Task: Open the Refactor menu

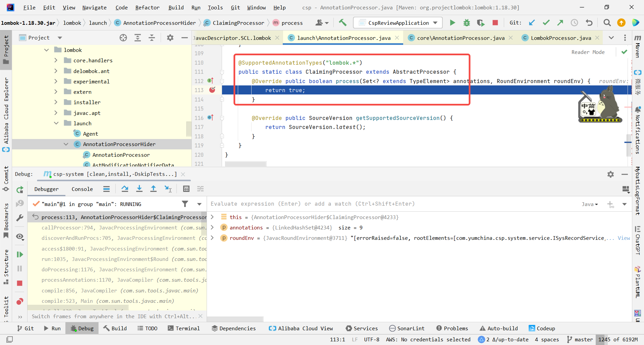Action: pyautogui.click(x=147, y=7)
